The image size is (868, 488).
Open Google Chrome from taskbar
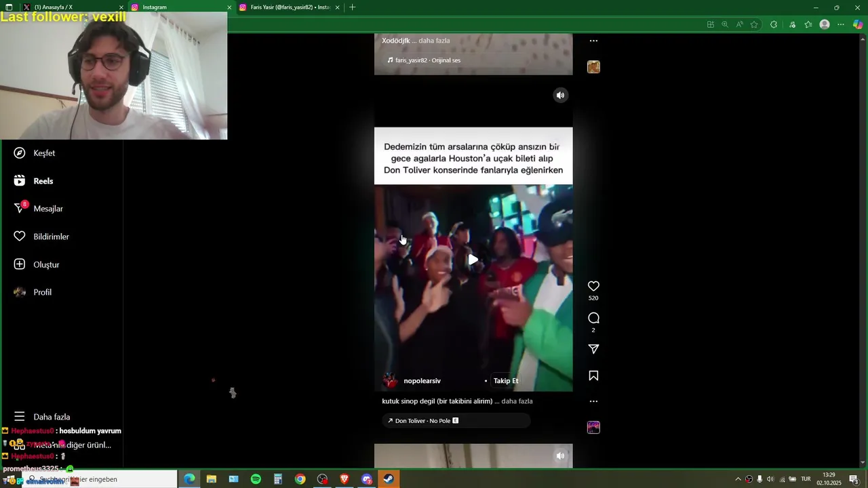point(300,479)
